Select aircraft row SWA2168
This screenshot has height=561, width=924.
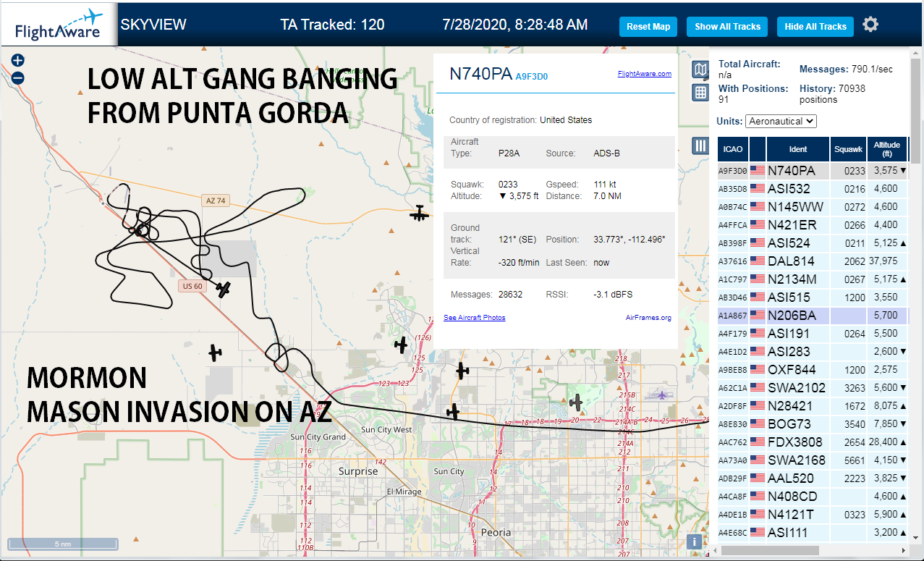click(813, 460)
